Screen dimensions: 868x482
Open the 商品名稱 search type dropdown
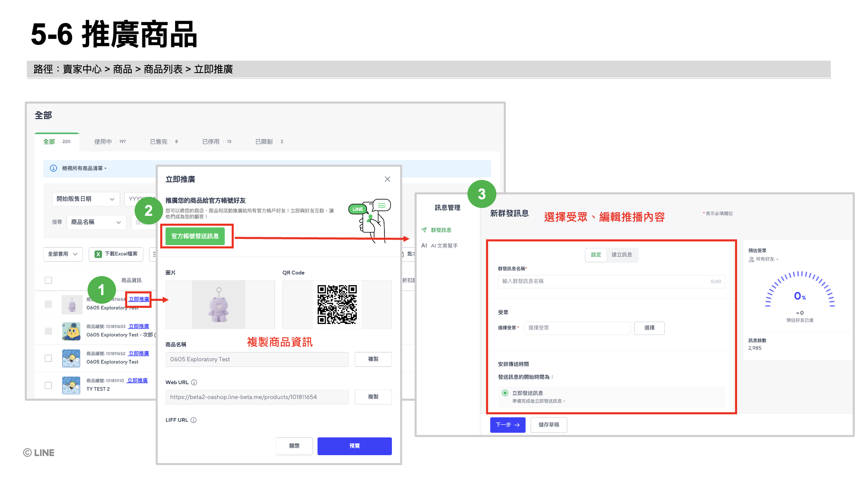pos(96,222)
